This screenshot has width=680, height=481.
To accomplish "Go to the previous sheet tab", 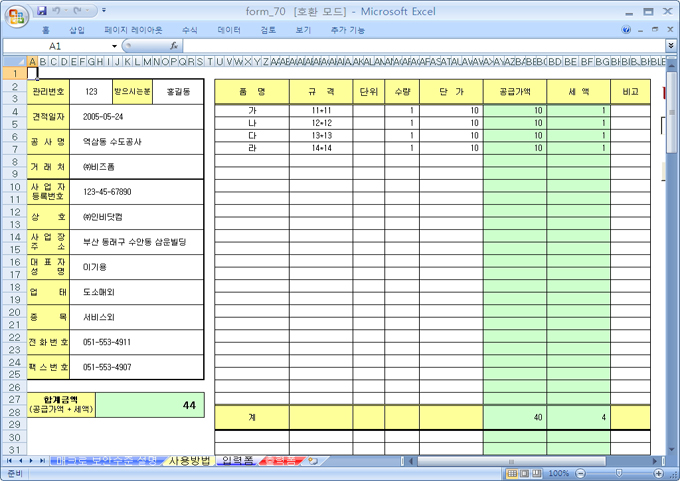I will 20,461.
